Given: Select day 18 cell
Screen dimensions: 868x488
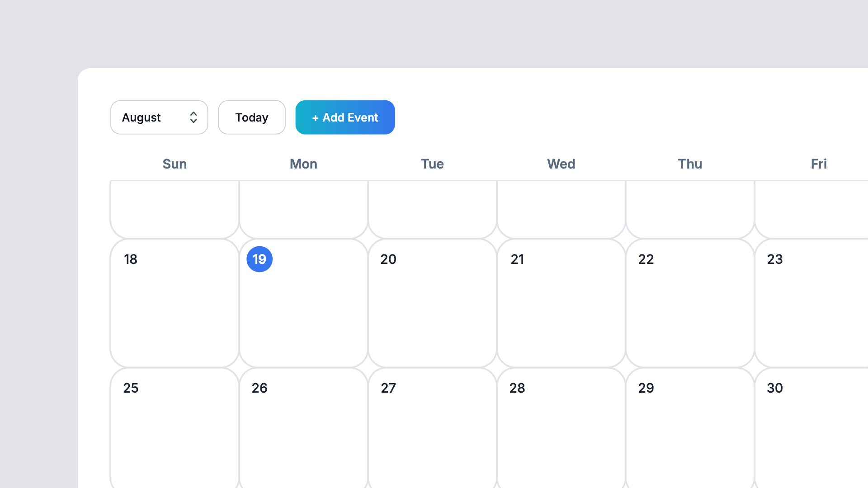Looking at the screenshot, I should coord(175,303).
